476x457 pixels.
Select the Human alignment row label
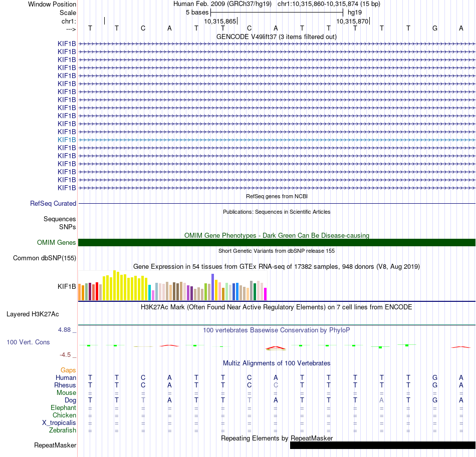tap(66, 377)
